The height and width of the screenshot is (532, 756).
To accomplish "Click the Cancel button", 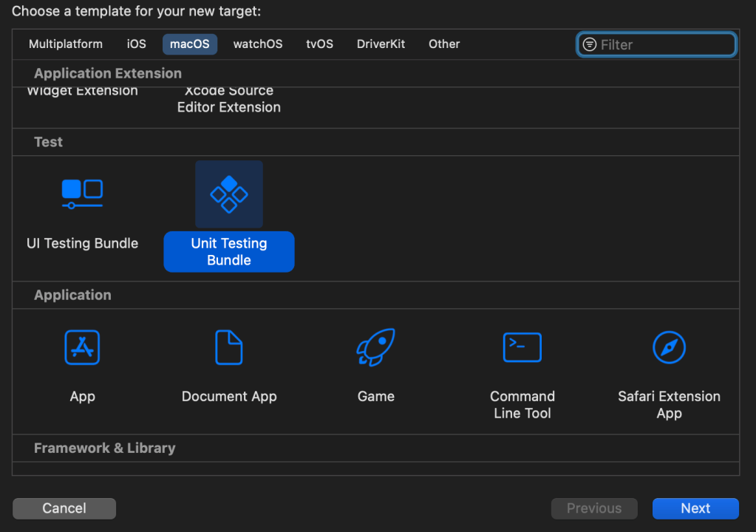I will pyautogui.click(x=64, y=508).
